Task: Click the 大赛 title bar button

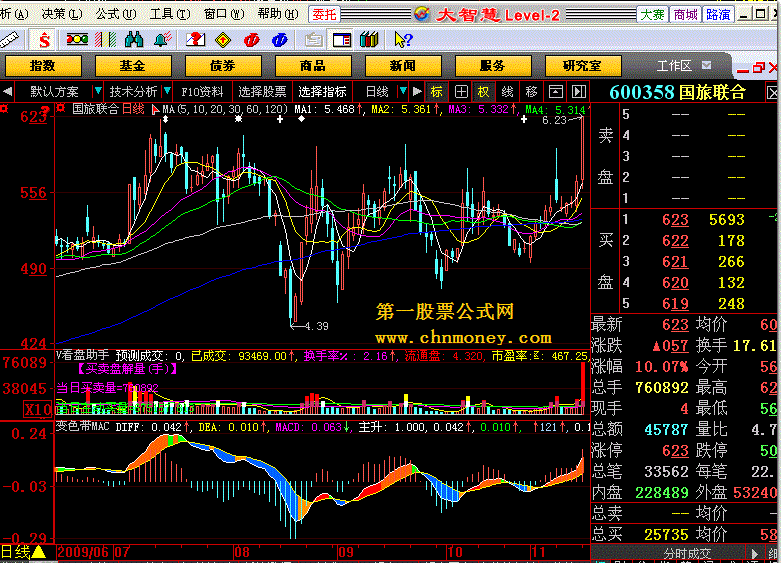Action: (652, 14)
